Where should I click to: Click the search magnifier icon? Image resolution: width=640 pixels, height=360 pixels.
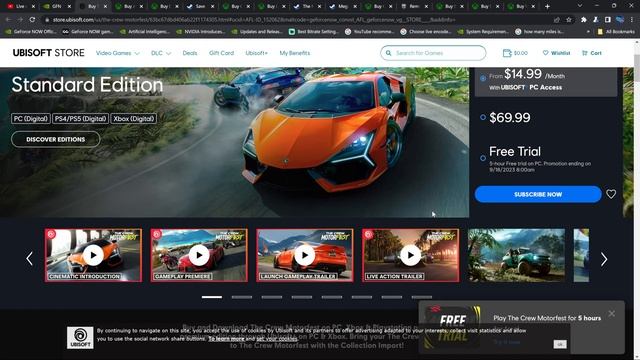tap(389, 53)
